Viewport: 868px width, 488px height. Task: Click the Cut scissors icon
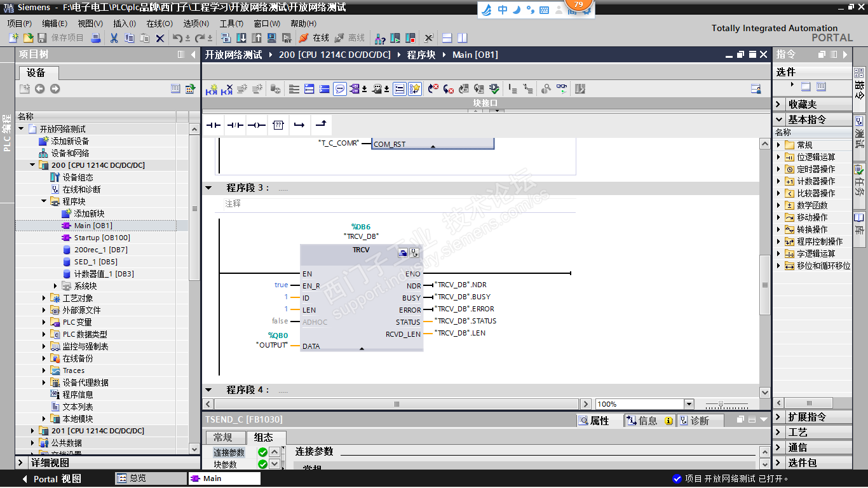(x=114, y=38)
